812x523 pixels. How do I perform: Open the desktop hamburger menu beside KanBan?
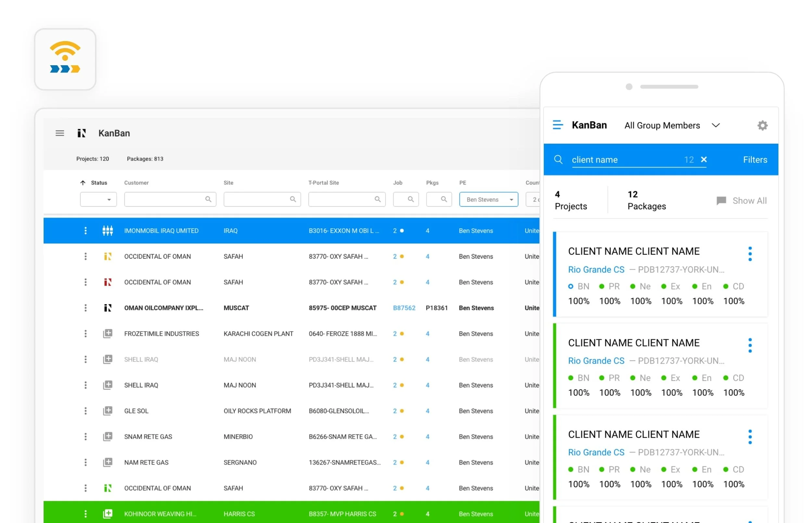click(59, 133)
